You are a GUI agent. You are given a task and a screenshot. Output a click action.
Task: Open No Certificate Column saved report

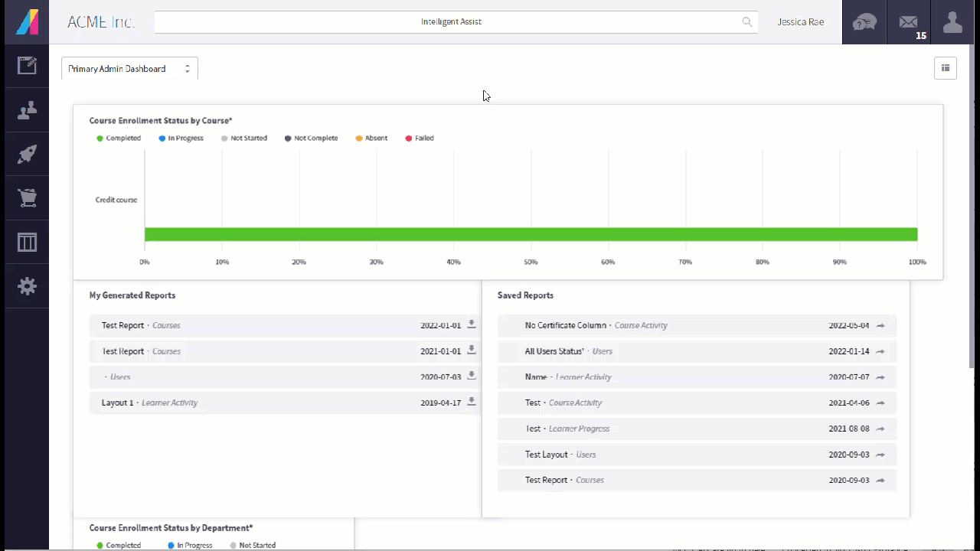[x=697, y=325]
